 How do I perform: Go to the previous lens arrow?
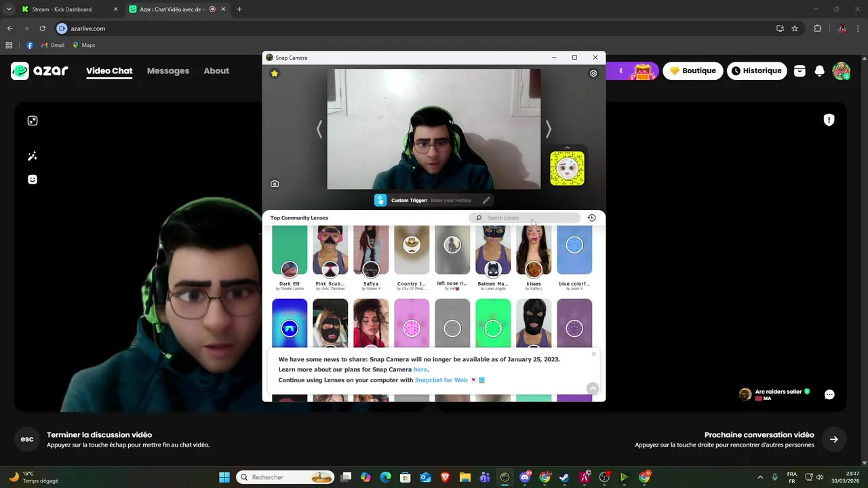click(319, 129)
